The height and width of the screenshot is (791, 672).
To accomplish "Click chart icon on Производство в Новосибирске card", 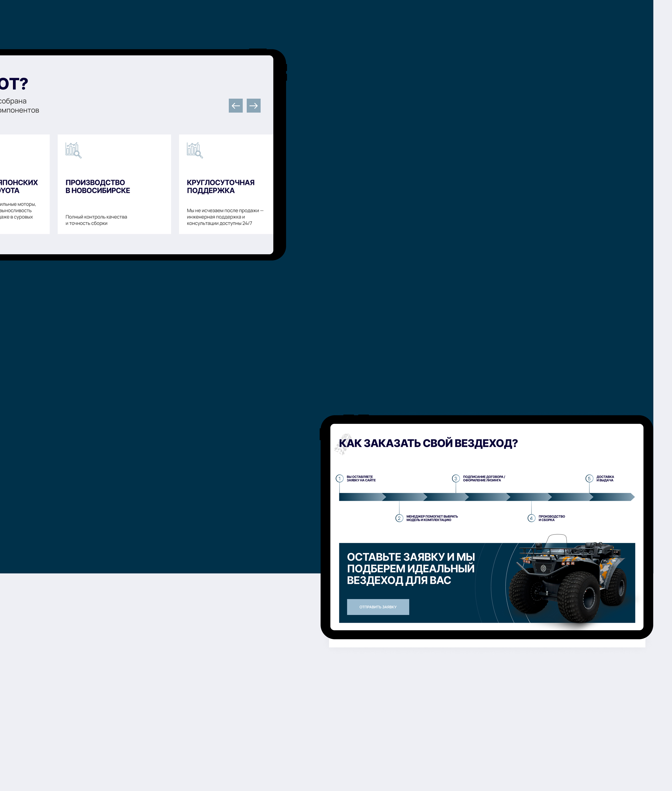I will coord(73,150).
